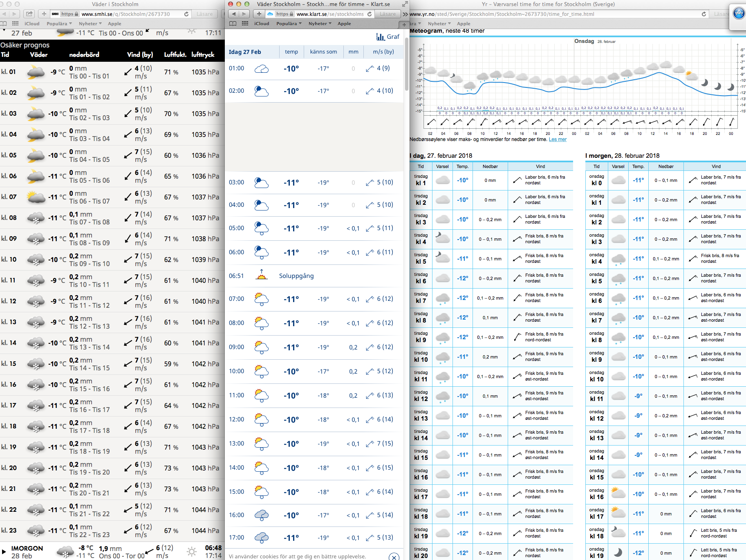Click 'Luftfukt.' column header on SMHI
This screenshot has height=560, width=746.
coord(175,54)
